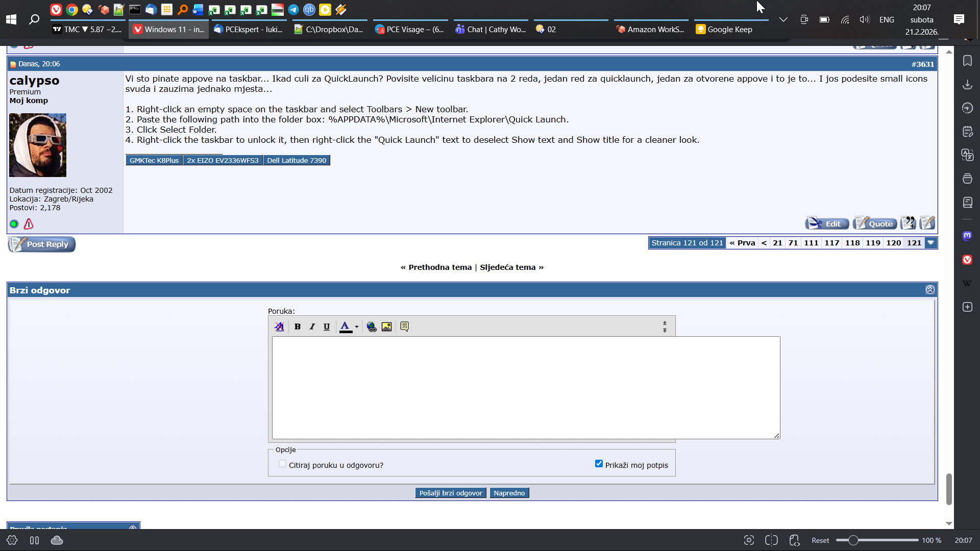Toggle bold formatting in quick reply editor
980x551 pixels.
pos(298,327)
